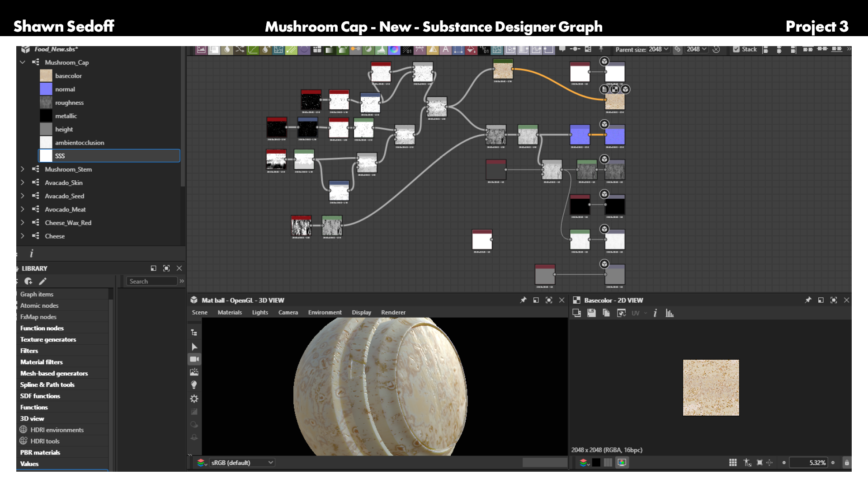Show image info in the 2D view toolbar
The width and height of the screenshot is (868, 488).
(655, 313)
